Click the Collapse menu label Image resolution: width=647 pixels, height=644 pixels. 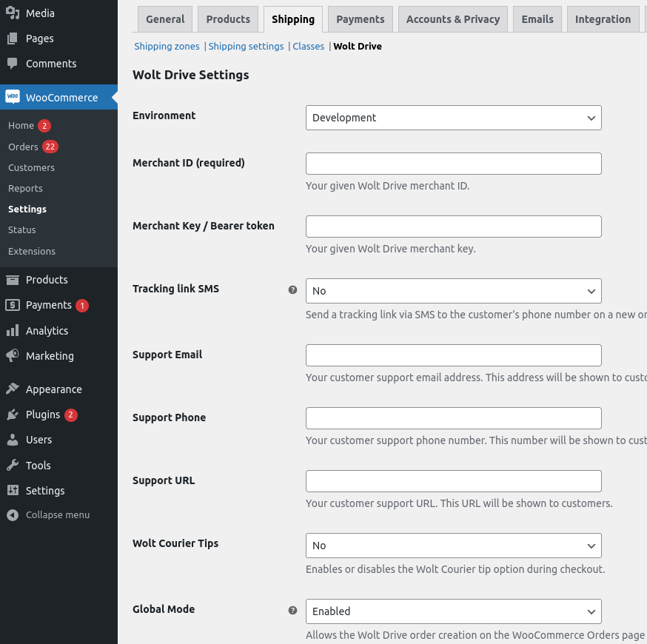58,515
